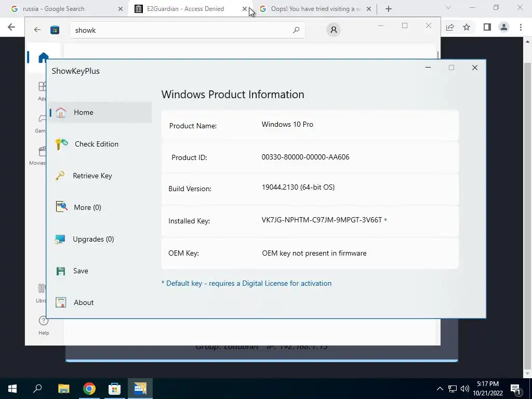This screenshot has height=399, width=532.
Task: Open notification center icon
Action: [x=515, y=389]
